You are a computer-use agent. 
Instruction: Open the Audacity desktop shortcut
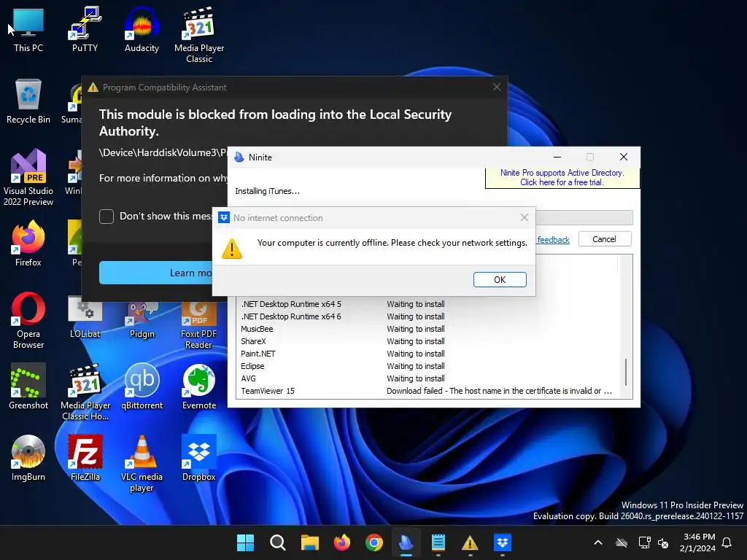pyautogui.click(x=142, y=28)
